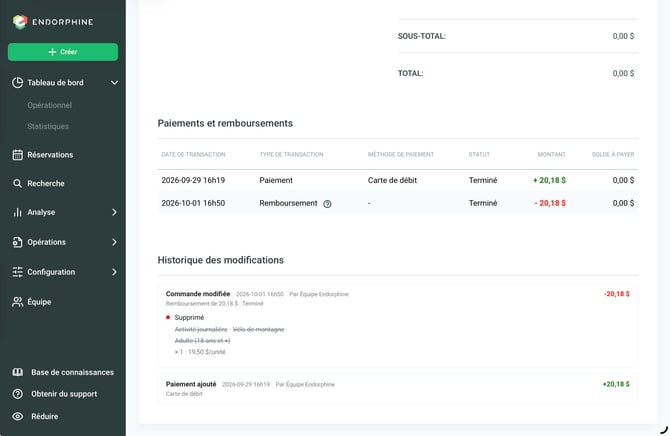Click the red dot beside Supprimé
The image size is (670, 436).
pyautogui.click(x=168, y=317)
